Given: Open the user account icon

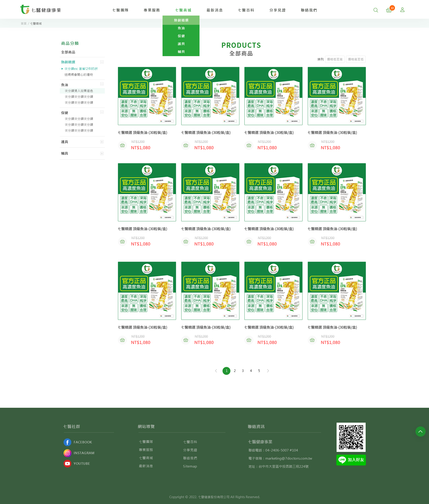Looking at the screenshot, I should pyautogui.click(x=402, y=10).
